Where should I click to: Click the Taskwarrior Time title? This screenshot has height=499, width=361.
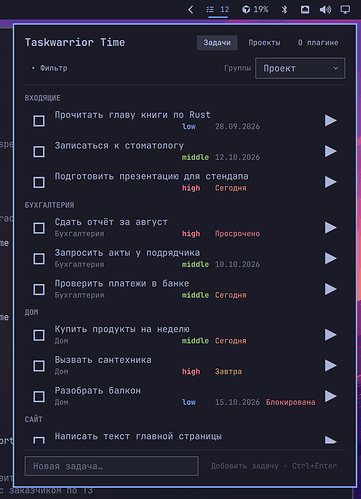pos(75,42)
